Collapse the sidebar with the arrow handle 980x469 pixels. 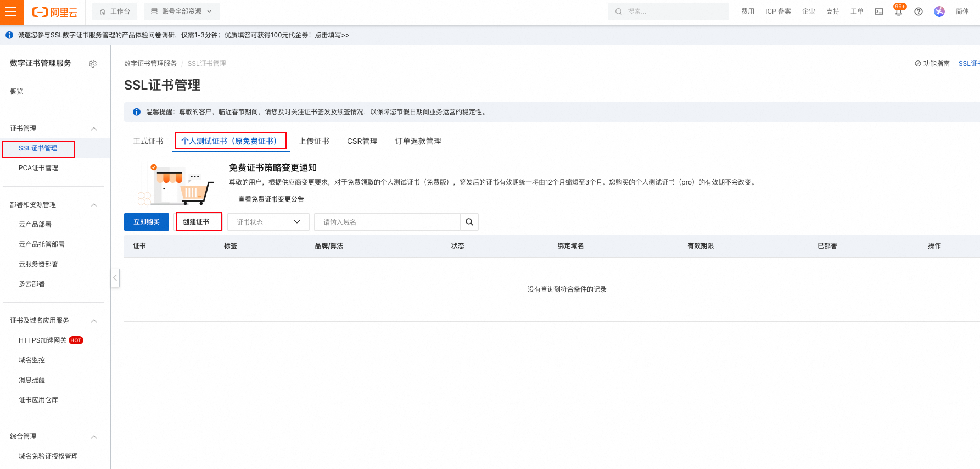pos(115,278)
